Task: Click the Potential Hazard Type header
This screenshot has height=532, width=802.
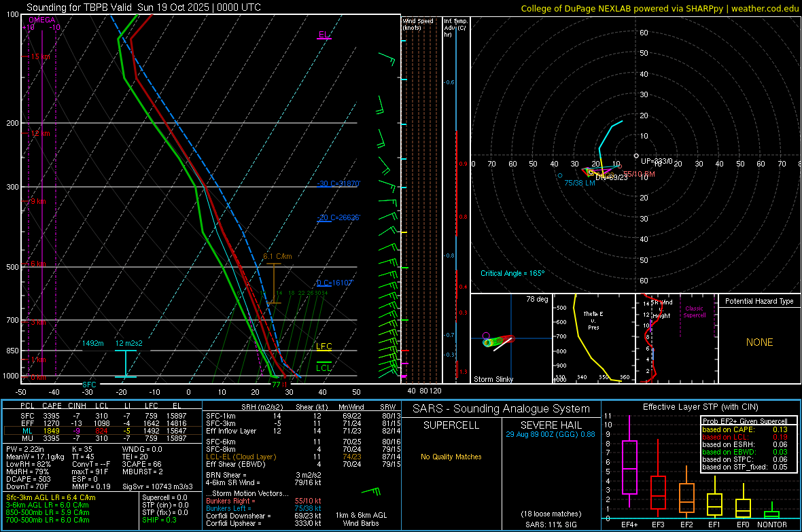Action: pyautogui.click(x=759, y=301)
